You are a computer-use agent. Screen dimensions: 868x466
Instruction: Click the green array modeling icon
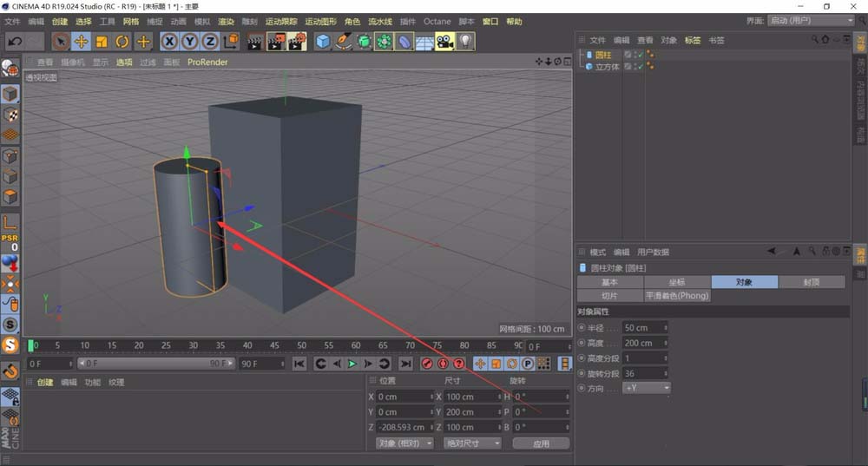[x=384, y=42]
